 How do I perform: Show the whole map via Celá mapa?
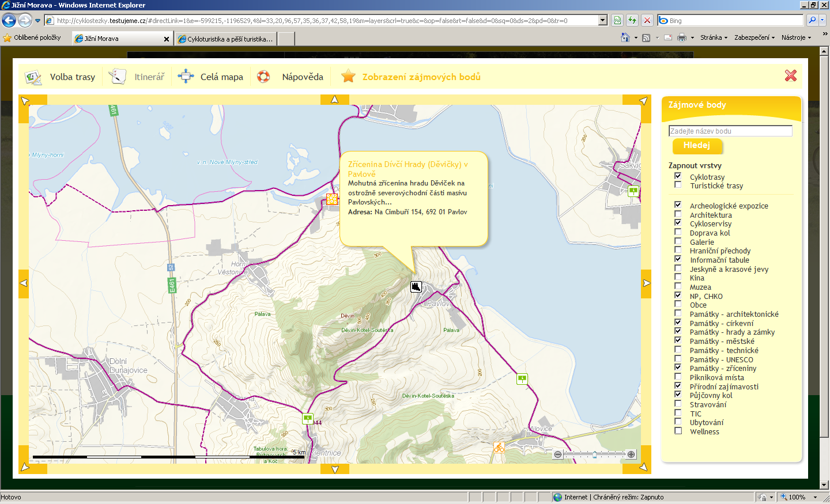click(210, 77)
